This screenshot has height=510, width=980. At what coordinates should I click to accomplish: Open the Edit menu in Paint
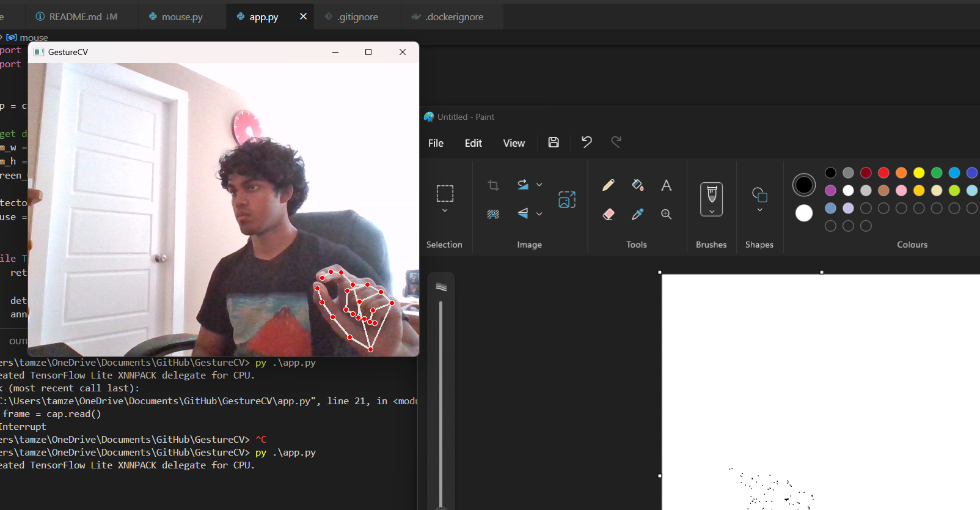pos(473,143)
